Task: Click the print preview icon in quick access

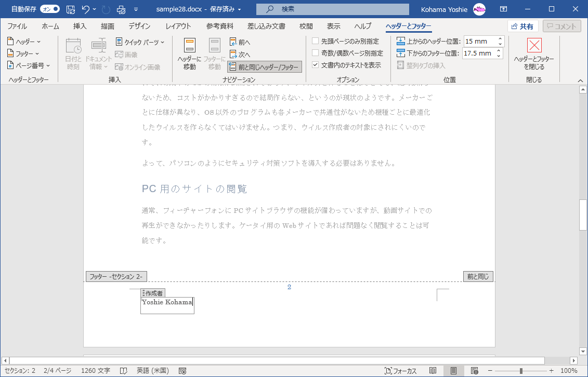Action: tap(122, 9)
